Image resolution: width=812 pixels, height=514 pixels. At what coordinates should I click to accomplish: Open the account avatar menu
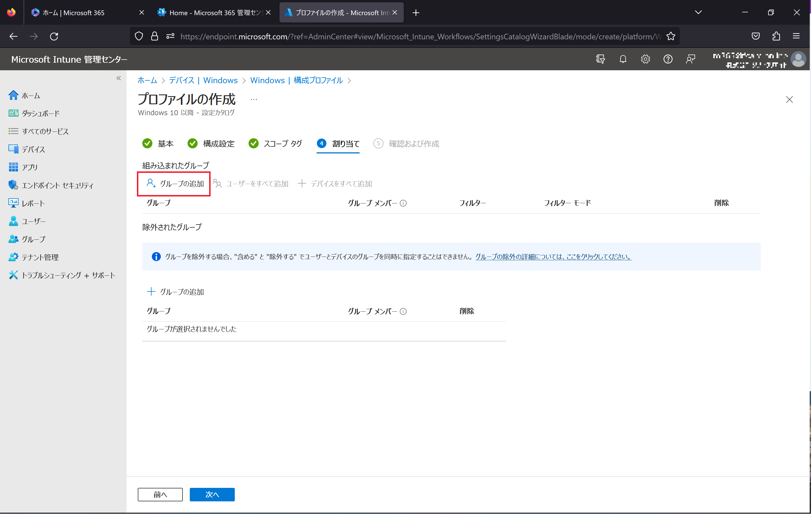point(799,59)
